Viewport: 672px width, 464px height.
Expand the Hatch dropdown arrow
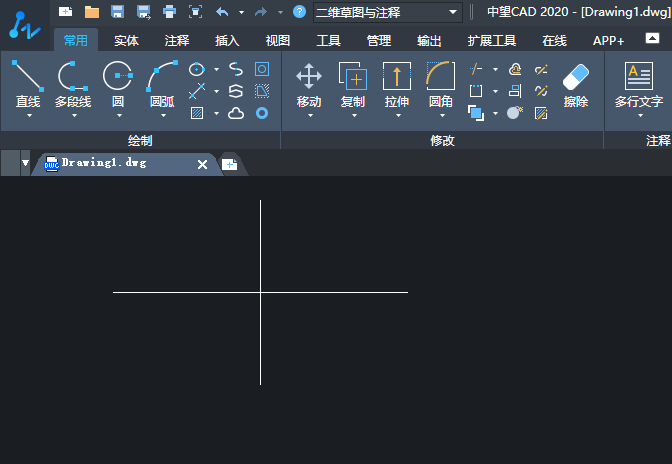tap(216, 113)
